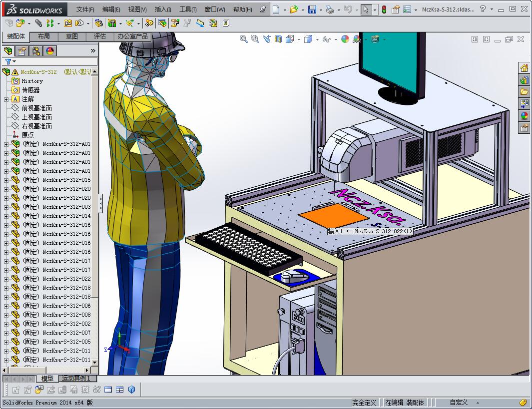Click the Open folder icon
Screen dimensions: 532x409
click(294, 9)
